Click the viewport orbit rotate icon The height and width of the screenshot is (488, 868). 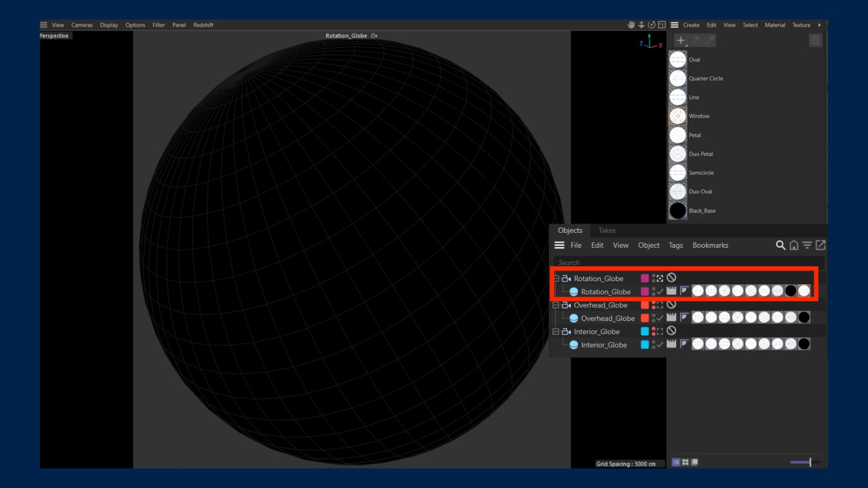(651, 25)
